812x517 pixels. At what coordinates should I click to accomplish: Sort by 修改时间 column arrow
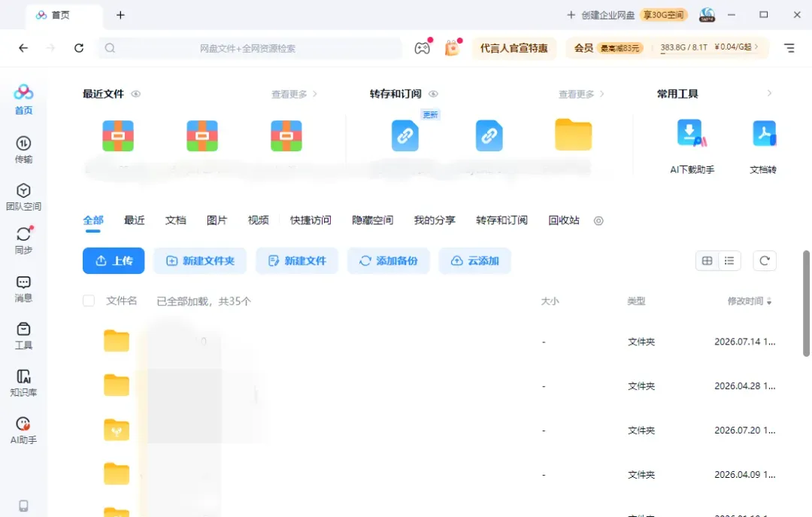[x=769, y=301]
